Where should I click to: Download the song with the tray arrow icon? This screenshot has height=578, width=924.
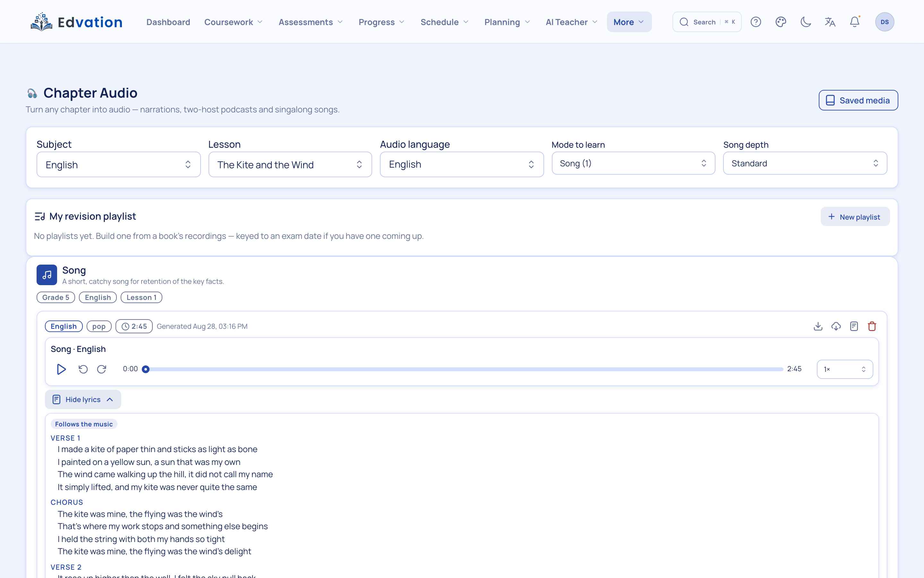coord(818,326)
